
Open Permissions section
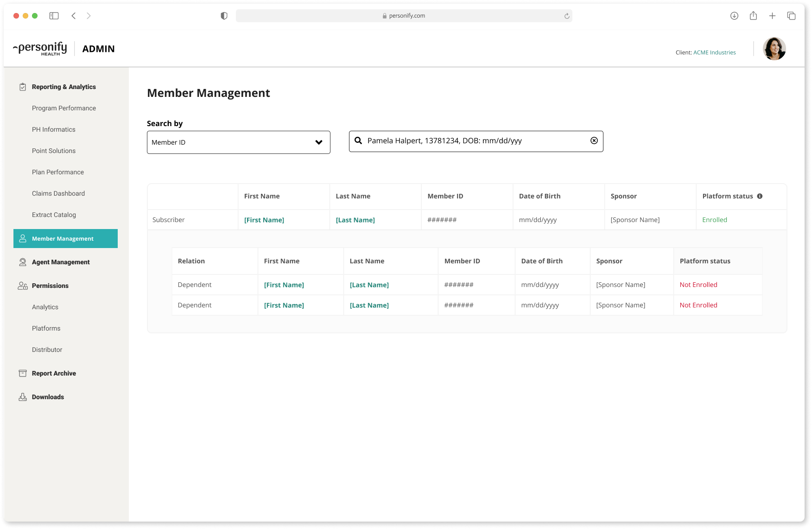click(x=50, y=286)
